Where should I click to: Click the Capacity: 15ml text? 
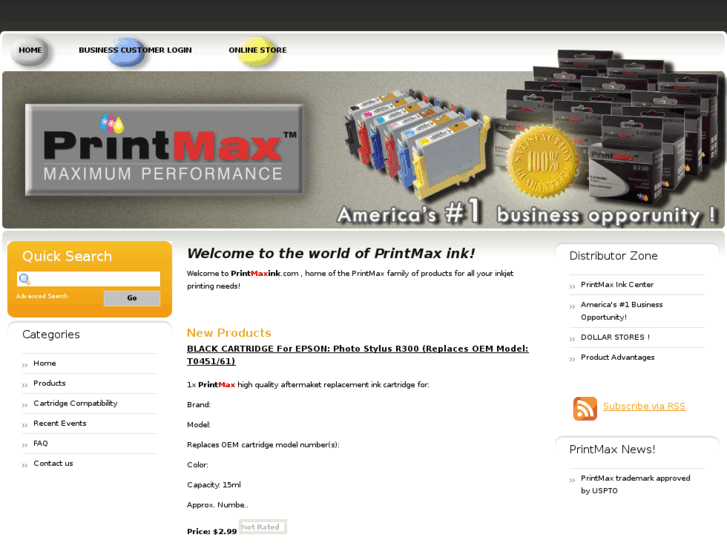coord(214,485)
